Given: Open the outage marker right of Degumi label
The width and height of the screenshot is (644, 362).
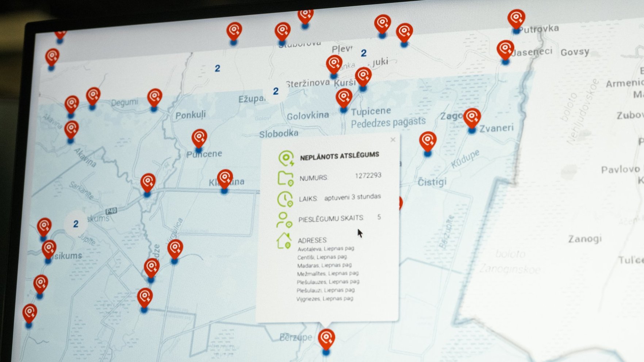Looking at the screenshot, I should (x=154, y=99).
